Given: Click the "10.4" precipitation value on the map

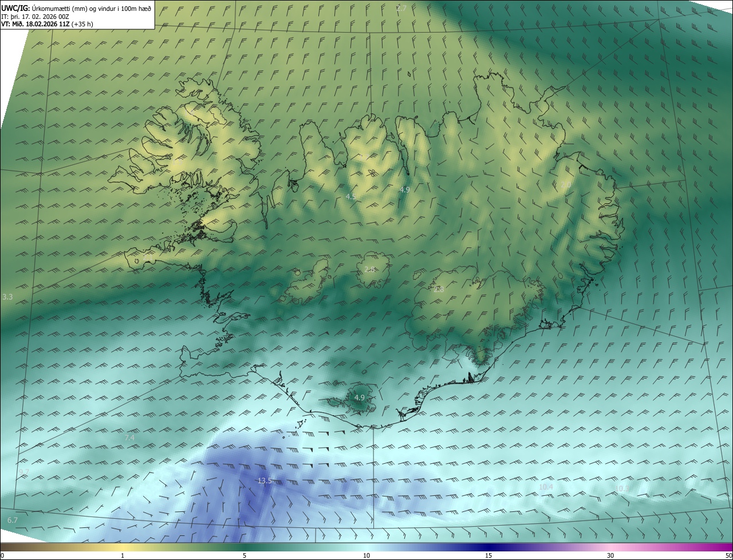Looking at the screenshot, I should coord(546,487).
